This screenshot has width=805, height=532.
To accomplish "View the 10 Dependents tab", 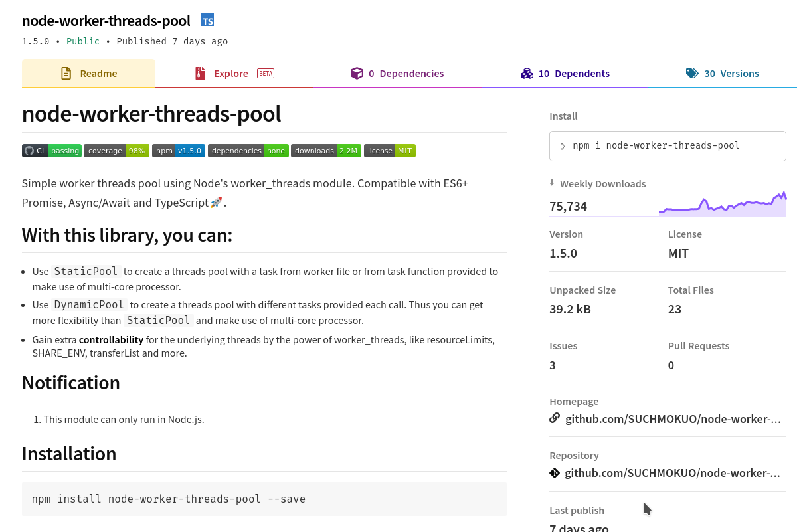I will (565, 74).
